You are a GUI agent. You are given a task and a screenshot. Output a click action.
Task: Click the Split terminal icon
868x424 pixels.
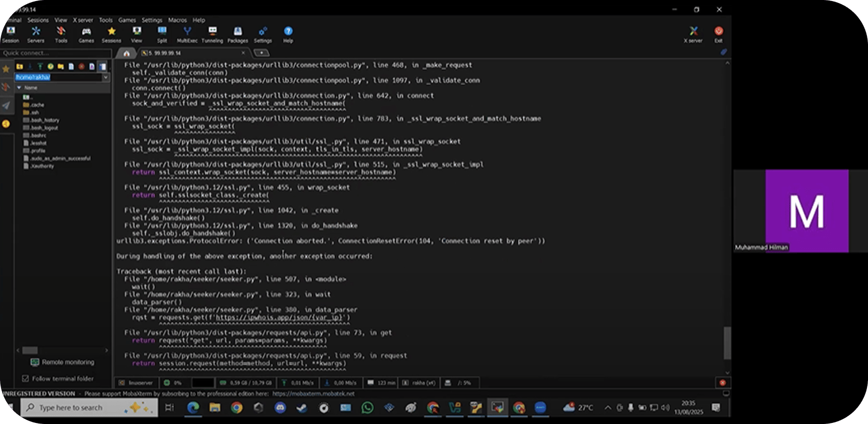click(x=162, y=34)
